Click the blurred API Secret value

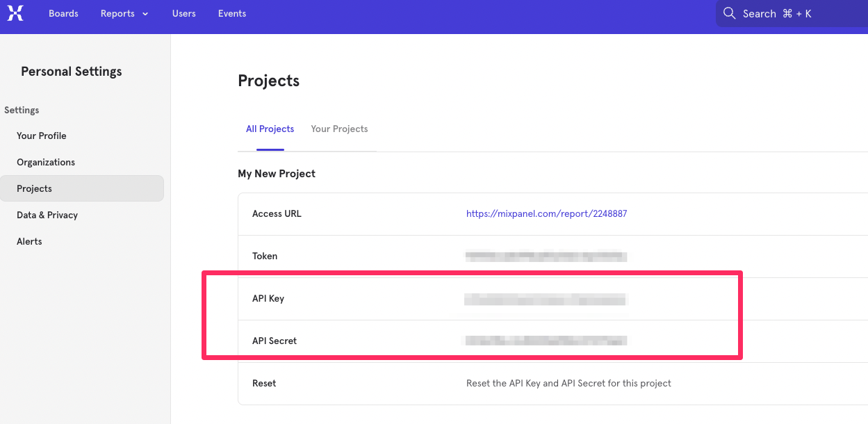[546, 341]
